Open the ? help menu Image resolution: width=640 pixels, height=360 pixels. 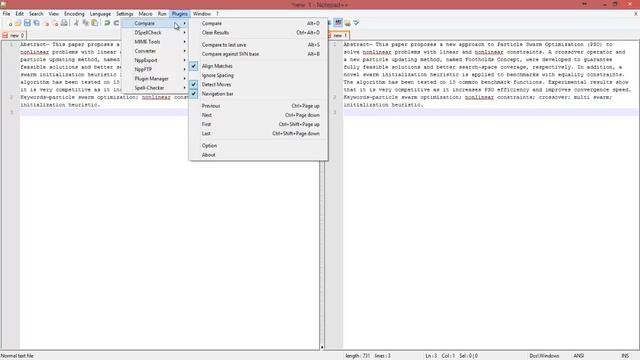point(217,14)
